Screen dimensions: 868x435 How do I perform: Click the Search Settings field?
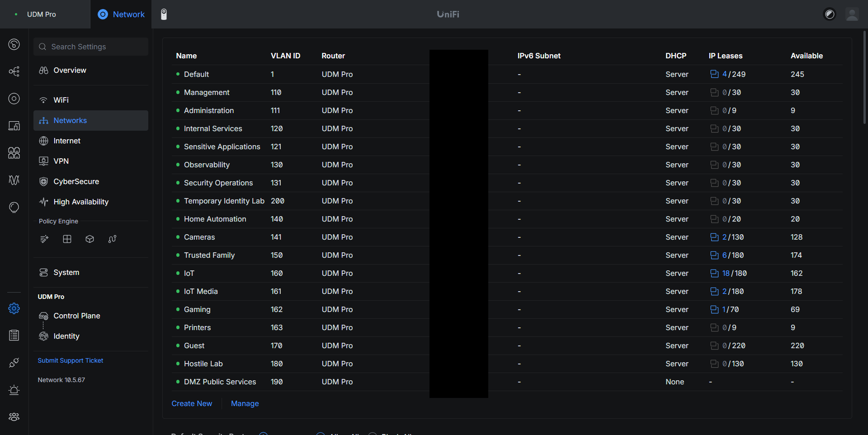pyautogui.click(x=91, y=47)
